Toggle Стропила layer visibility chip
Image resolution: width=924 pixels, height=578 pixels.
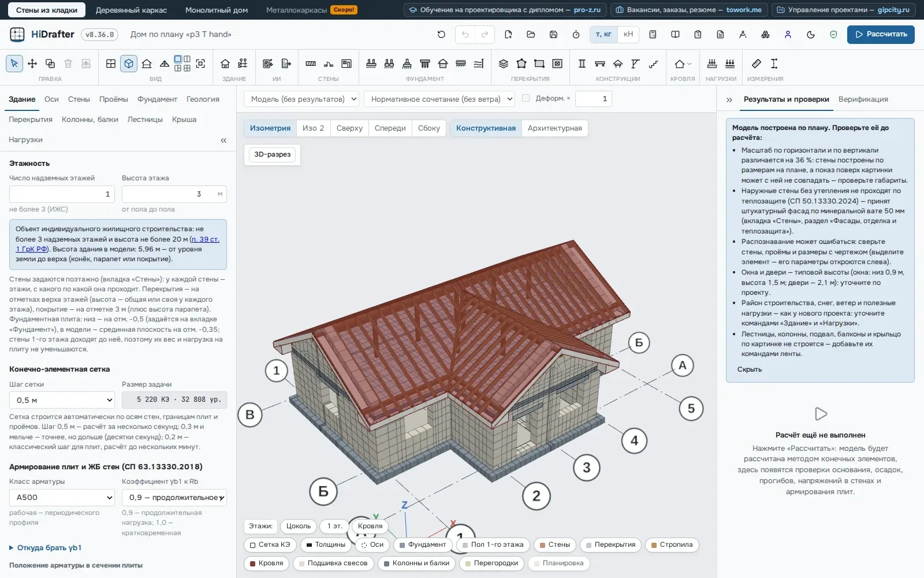click(x=672, y=544)
